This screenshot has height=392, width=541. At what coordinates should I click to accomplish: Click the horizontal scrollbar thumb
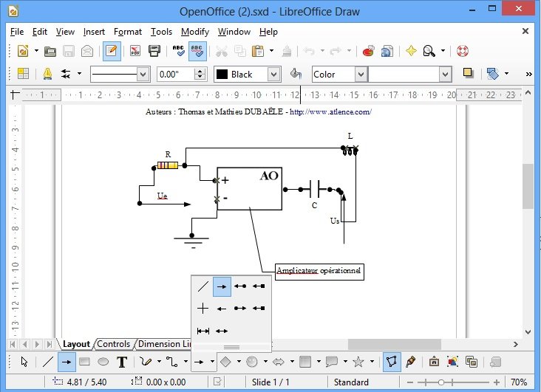[395, 344]
